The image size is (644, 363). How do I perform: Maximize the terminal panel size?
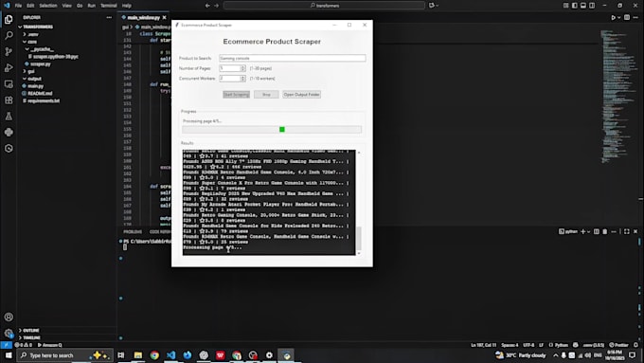pos(626,231)
